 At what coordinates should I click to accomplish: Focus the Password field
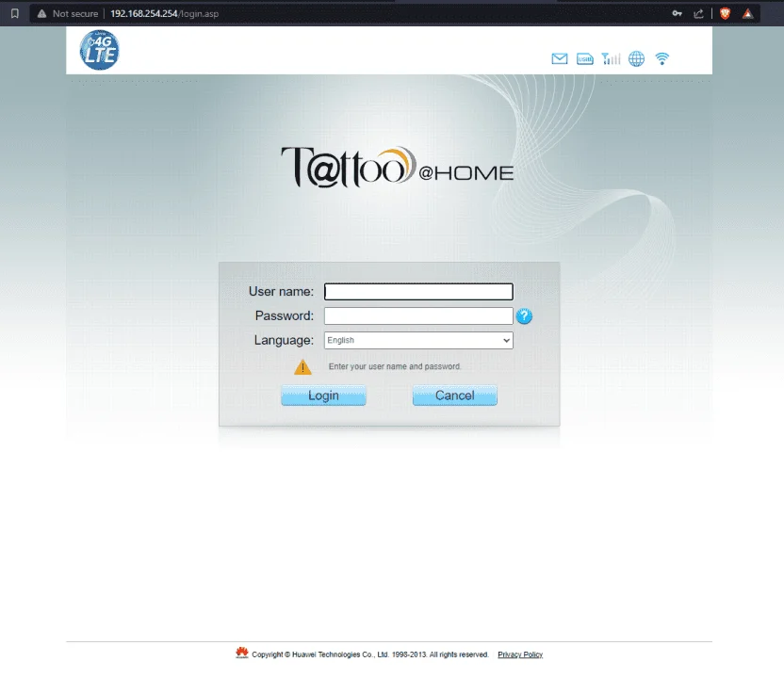point(418,315)
